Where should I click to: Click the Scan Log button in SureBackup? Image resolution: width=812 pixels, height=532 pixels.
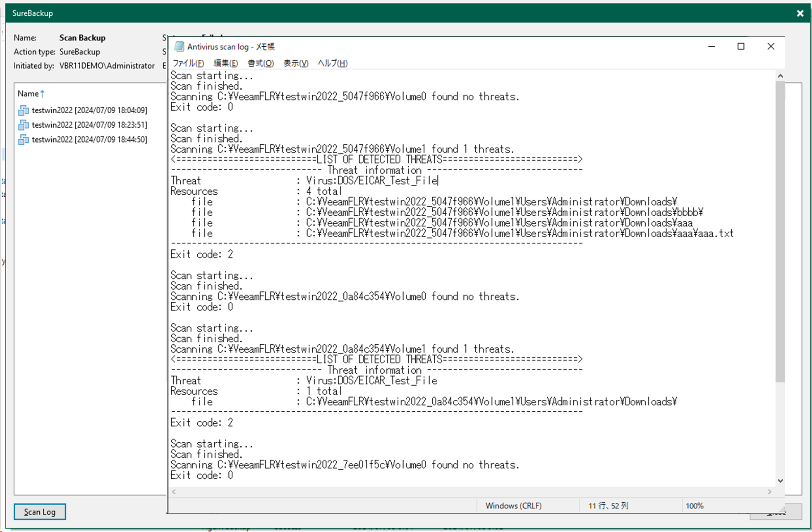[40, 512]
